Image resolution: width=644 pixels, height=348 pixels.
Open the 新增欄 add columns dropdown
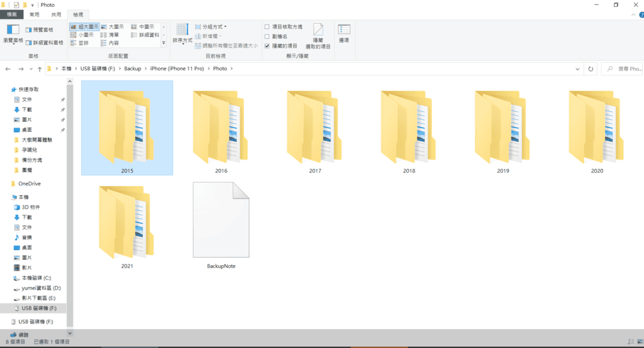point(208,36)
